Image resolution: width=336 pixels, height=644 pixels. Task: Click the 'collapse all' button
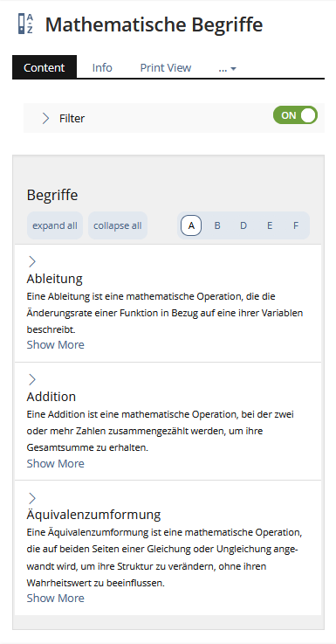[x=118, y=225]
